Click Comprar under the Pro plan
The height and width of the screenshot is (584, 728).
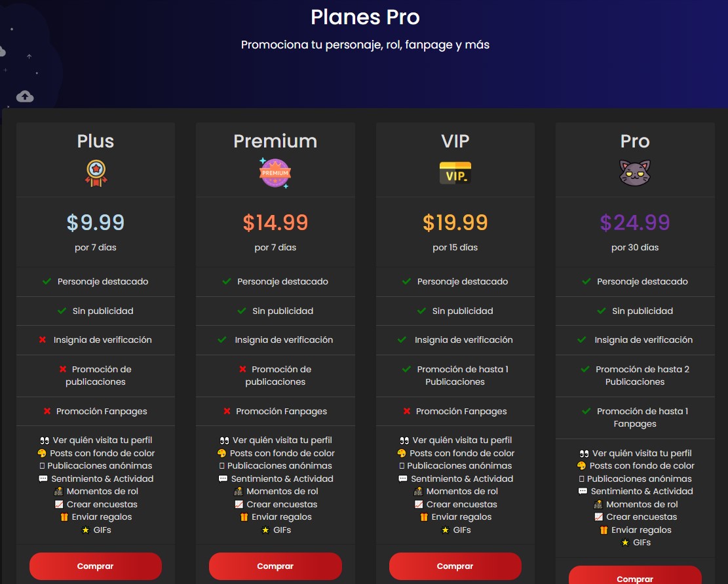click(635, 575)
